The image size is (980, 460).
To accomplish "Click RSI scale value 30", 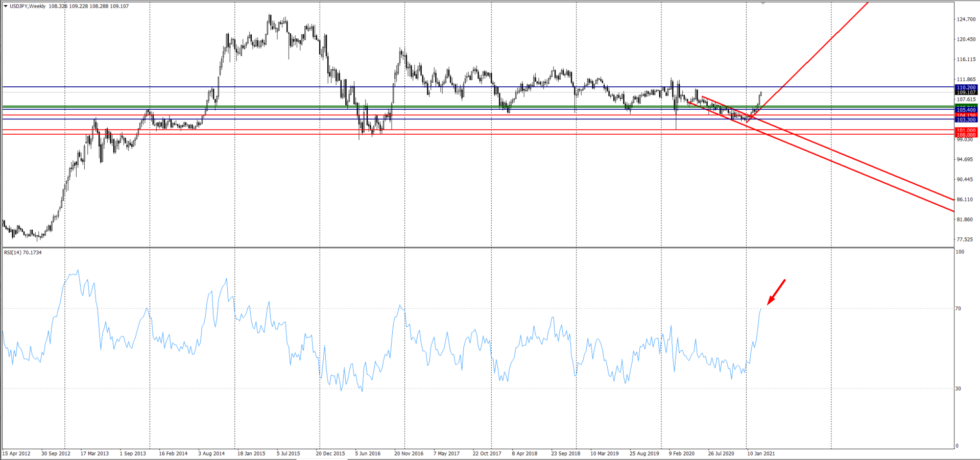I will [958, 389].
